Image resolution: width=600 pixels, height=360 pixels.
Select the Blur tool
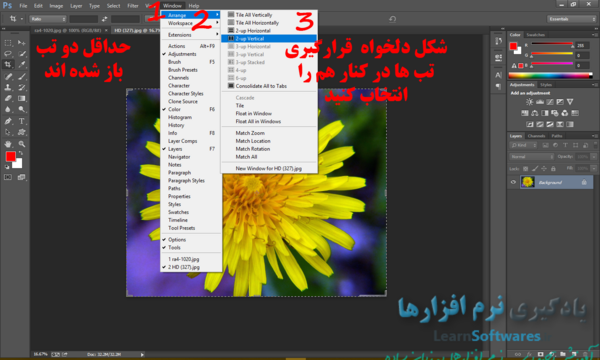8,109
